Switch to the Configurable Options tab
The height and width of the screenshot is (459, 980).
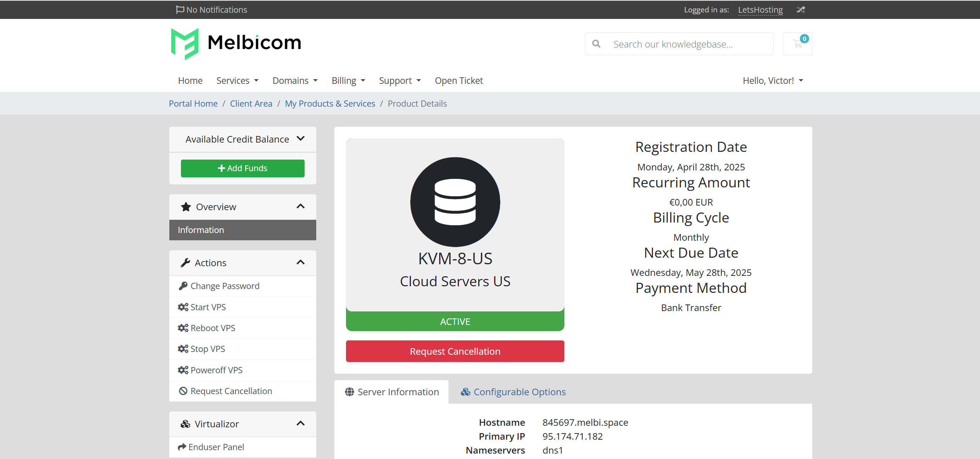tap(513, 392)
